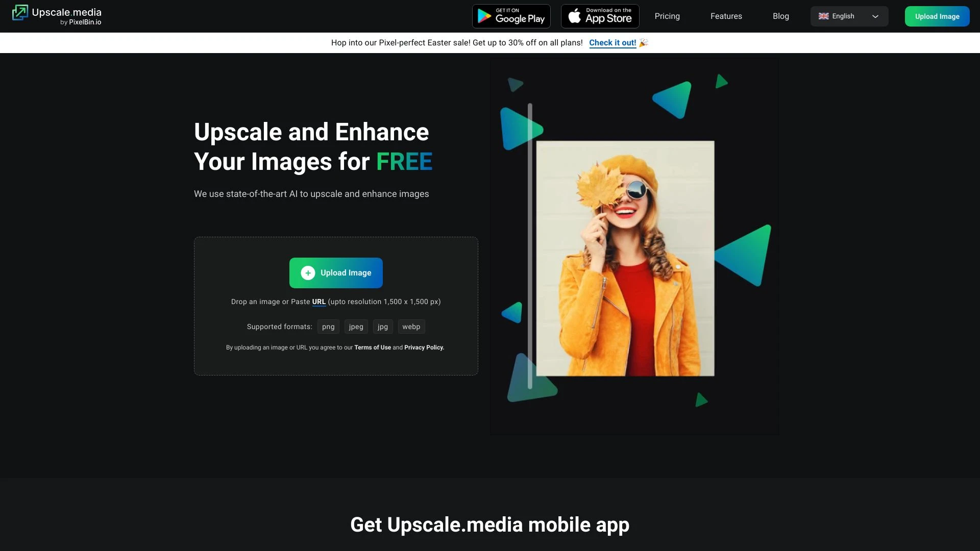980x551 pixels.
Task: Open the Blog section
Action: click(780, 16)
